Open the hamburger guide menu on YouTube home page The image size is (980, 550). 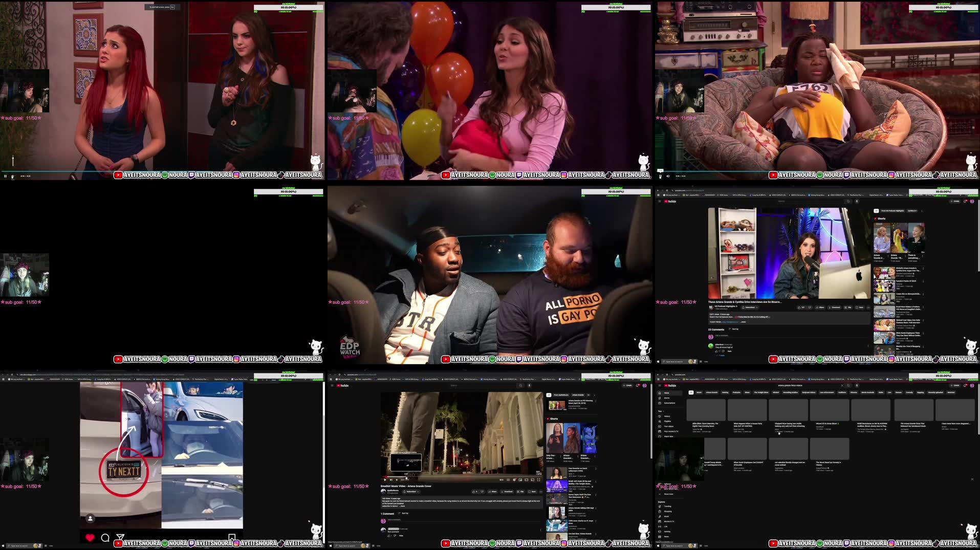click(660, 385)
